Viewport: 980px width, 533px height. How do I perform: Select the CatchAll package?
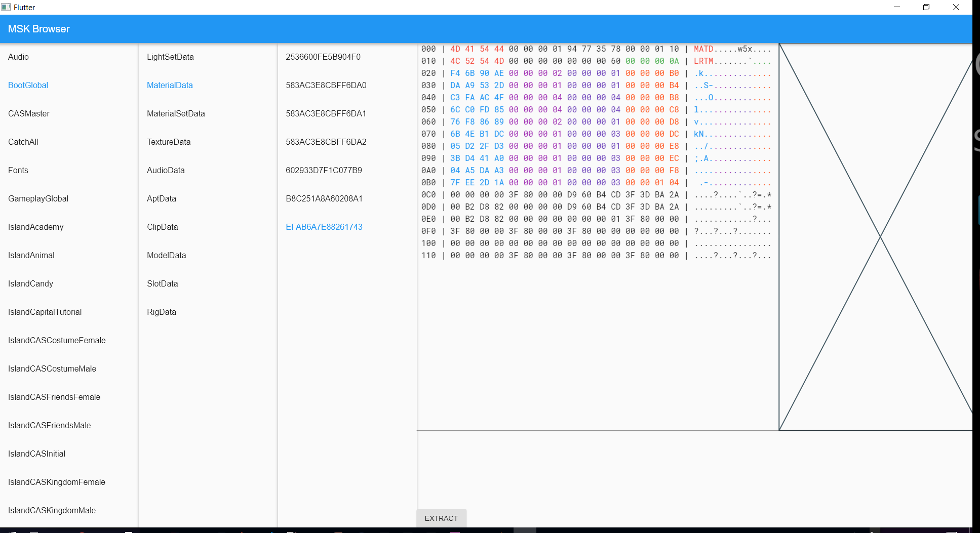23,142
